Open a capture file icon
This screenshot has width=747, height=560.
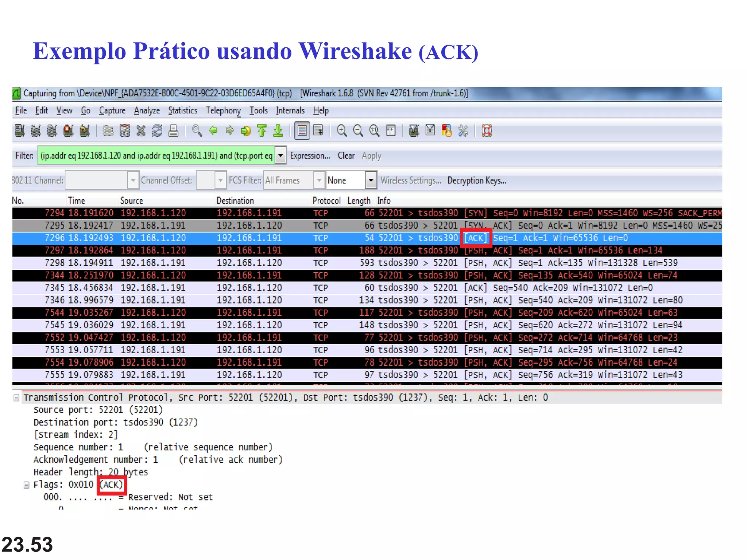(108, 131)
